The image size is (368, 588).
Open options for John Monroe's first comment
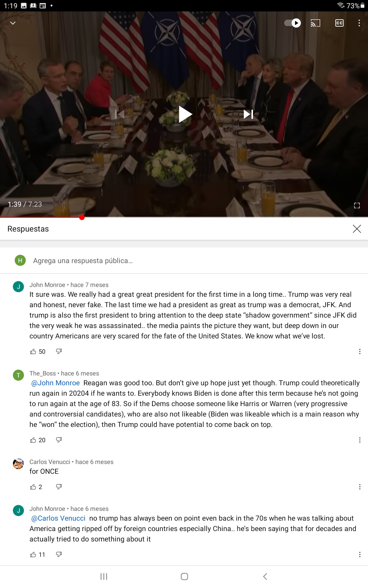(x=360, y=352)
